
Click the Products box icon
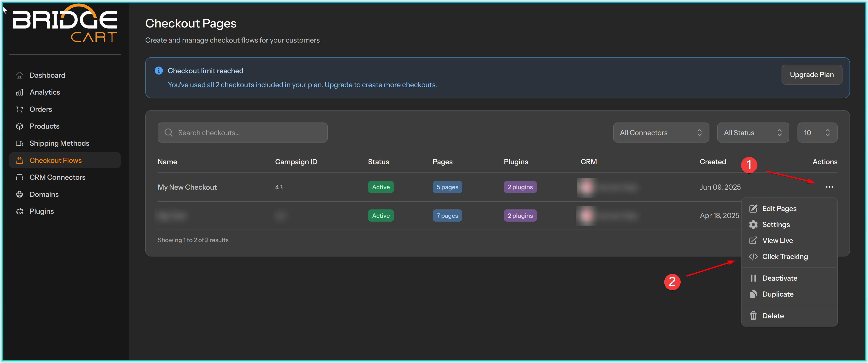20,126
